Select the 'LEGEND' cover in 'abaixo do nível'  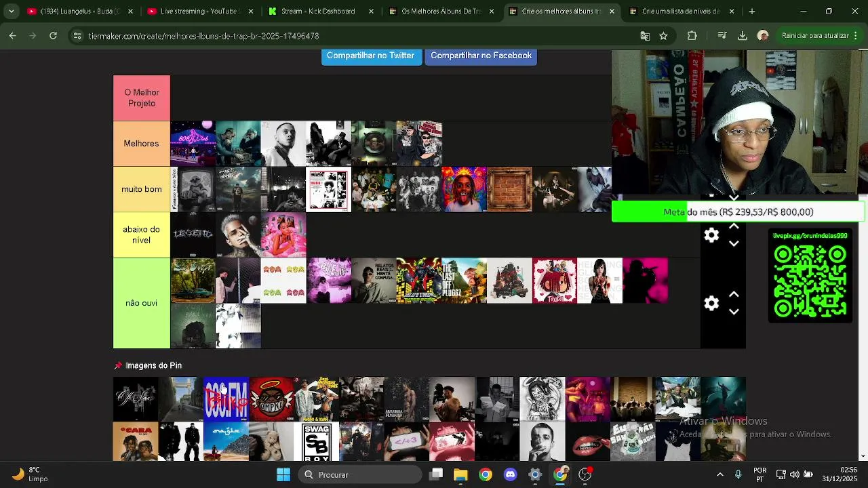pyautogui.click(x=193, y=235)
